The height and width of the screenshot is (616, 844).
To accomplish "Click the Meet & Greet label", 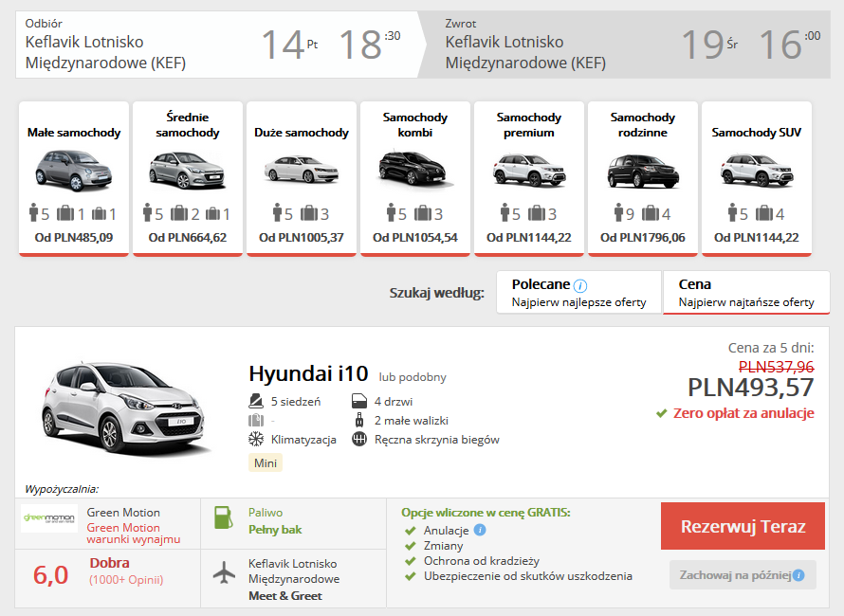I will [x=285, y=596].
